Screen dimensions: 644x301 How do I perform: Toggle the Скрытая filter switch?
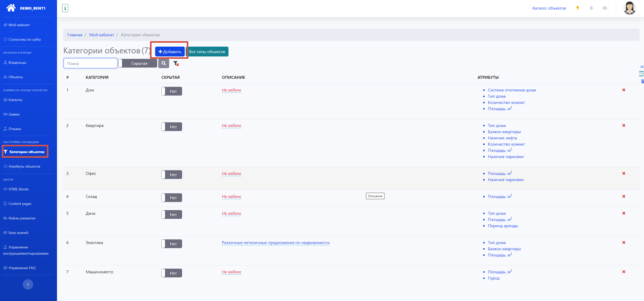click(138, 63)
